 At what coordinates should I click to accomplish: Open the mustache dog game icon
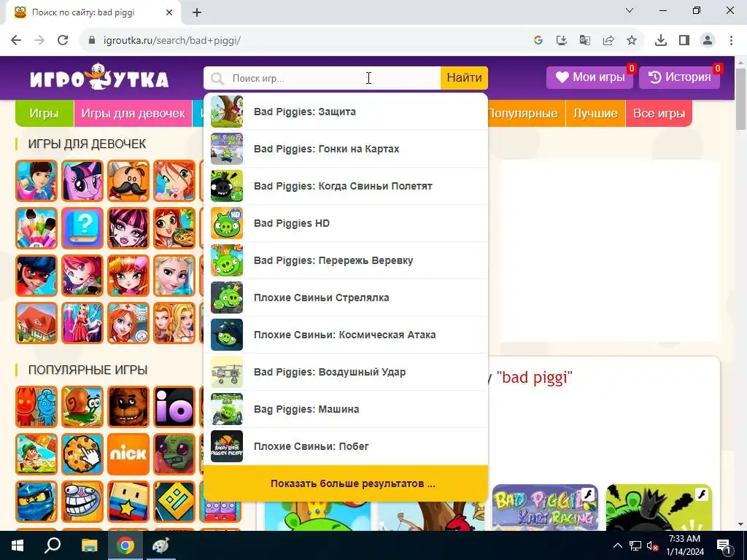[x=128, y=181]
